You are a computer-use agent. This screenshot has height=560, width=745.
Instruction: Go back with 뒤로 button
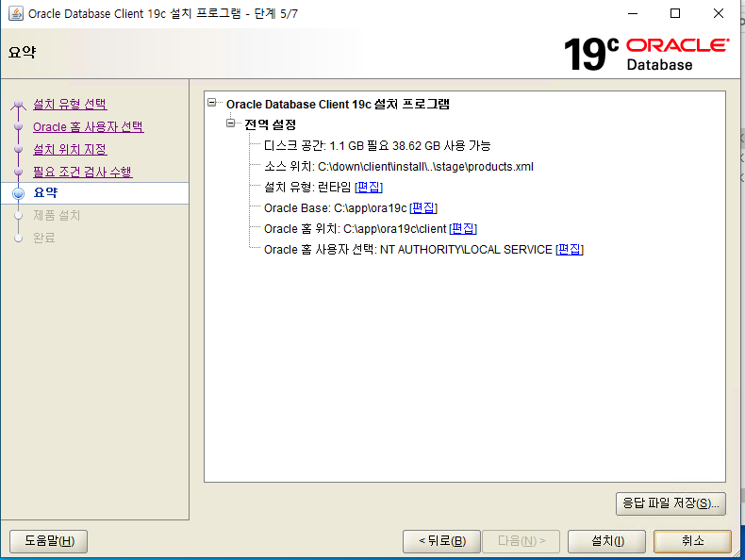(442, 541)
